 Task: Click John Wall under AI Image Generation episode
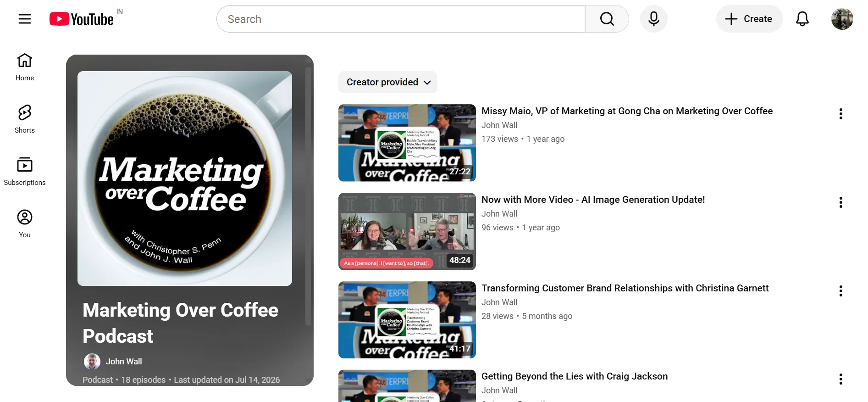click(x=499, y=214)
